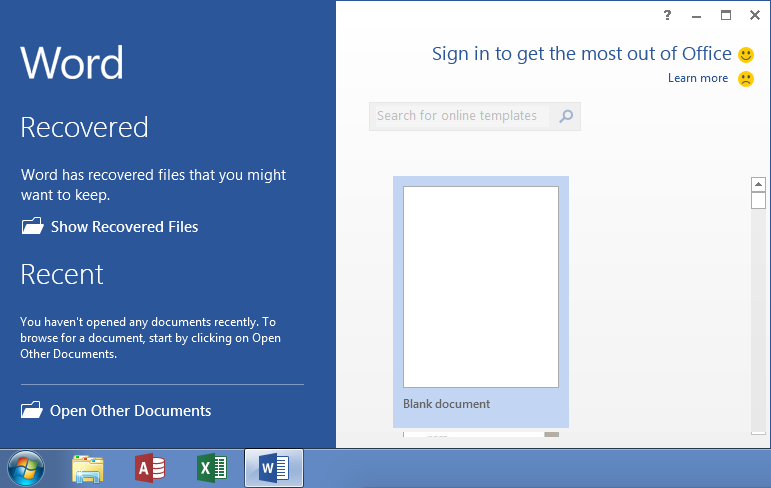771x488 pixels.
Task: Click Sign in to get the most out of Office
Action: coord(582,54)
